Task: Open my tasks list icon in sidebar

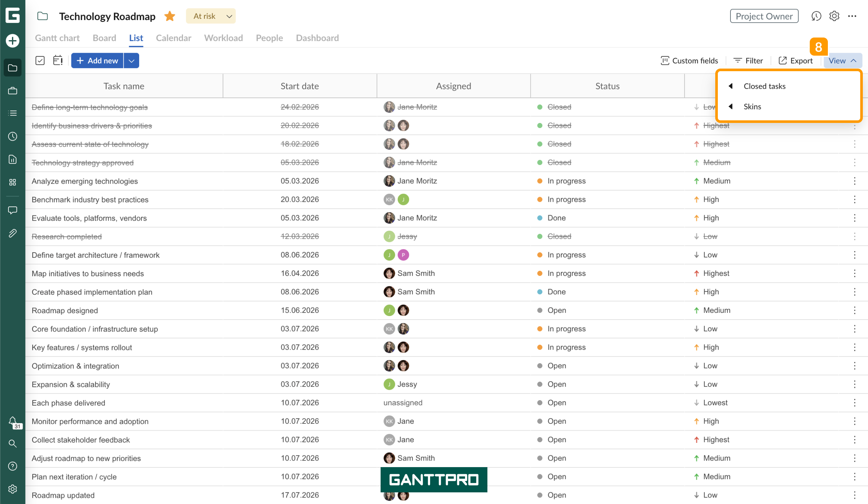Action: pos(13,113)
